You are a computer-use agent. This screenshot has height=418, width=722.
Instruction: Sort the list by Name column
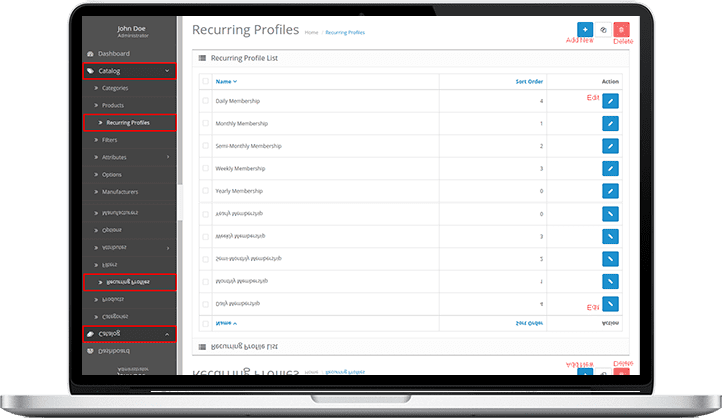point(226,81)
